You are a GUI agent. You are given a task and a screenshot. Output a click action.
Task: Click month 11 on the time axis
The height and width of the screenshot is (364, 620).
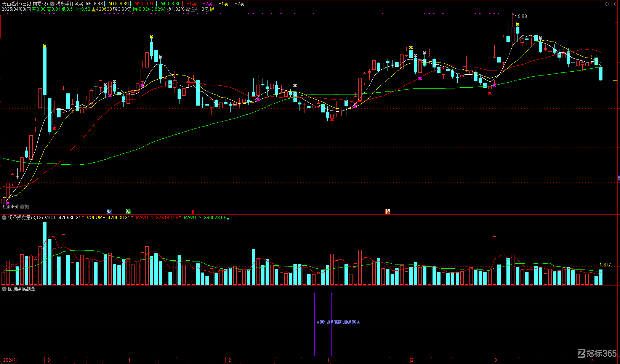coord(131,360)
